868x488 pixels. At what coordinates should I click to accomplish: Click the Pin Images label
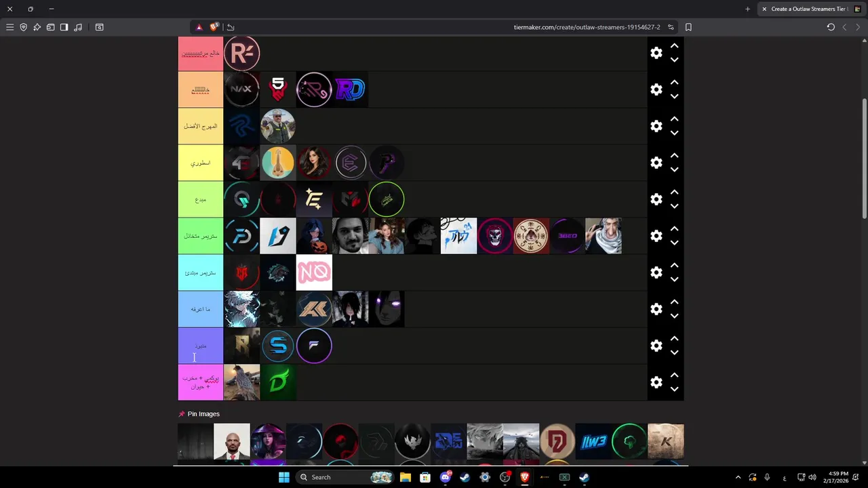point(203,414)
